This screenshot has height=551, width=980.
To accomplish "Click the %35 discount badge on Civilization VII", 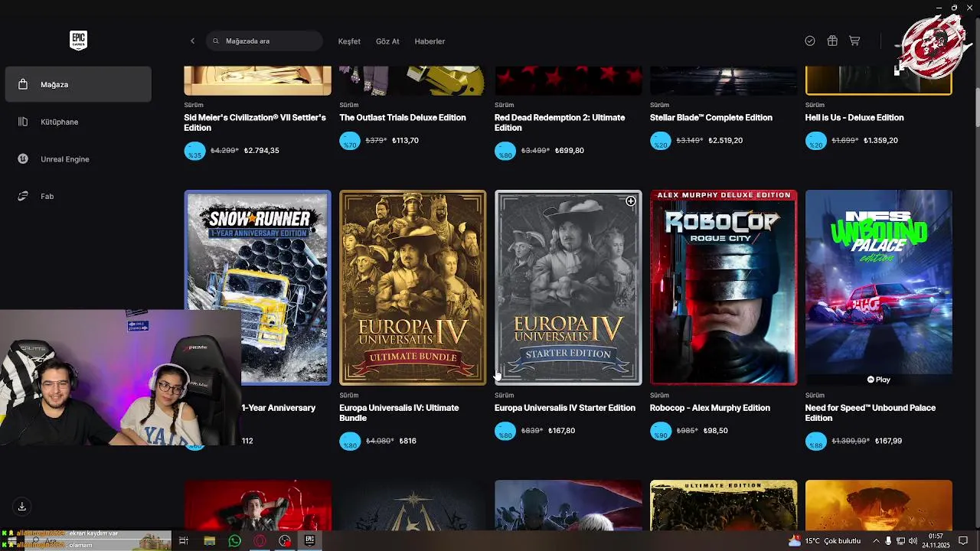I will click(194, 151).
